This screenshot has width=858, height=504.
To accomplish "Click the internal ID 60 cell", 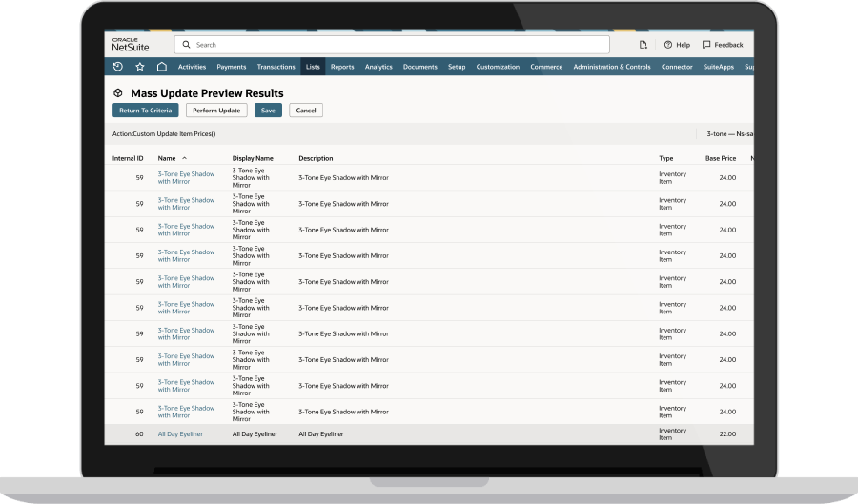I will pos(139,434).
